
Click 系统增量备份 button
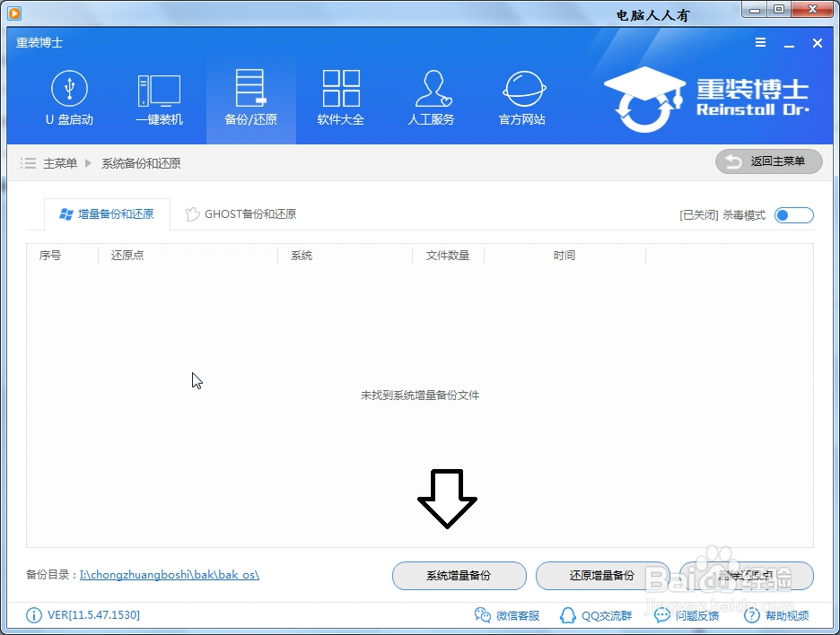[459, 576]
